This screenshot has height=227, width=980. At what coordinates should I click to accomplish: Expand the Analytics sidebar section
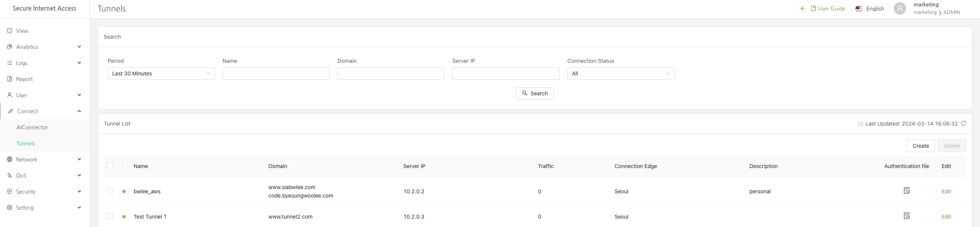(44, 47)
